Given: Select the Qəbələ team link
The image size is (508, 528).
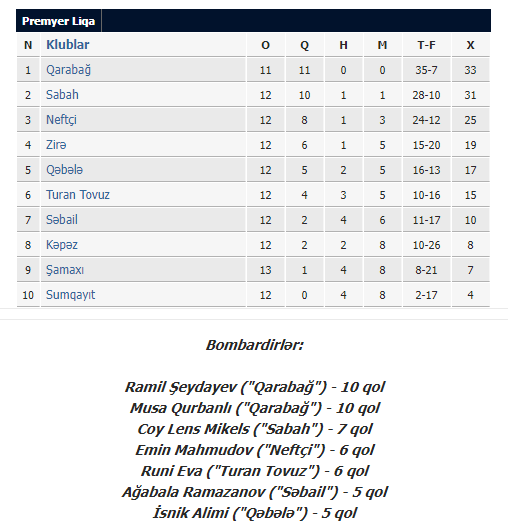Looking at the screenshot, I should coord(64,170).
